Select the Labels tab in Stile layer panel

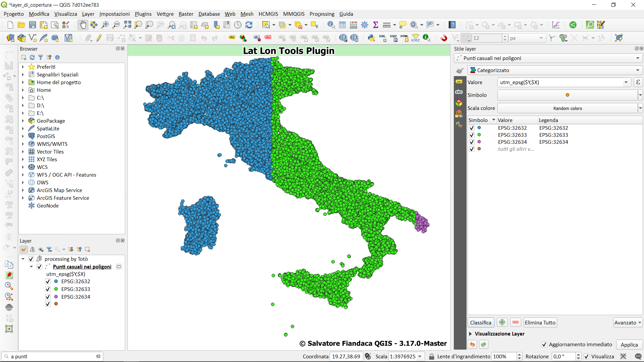pos(459,81)
